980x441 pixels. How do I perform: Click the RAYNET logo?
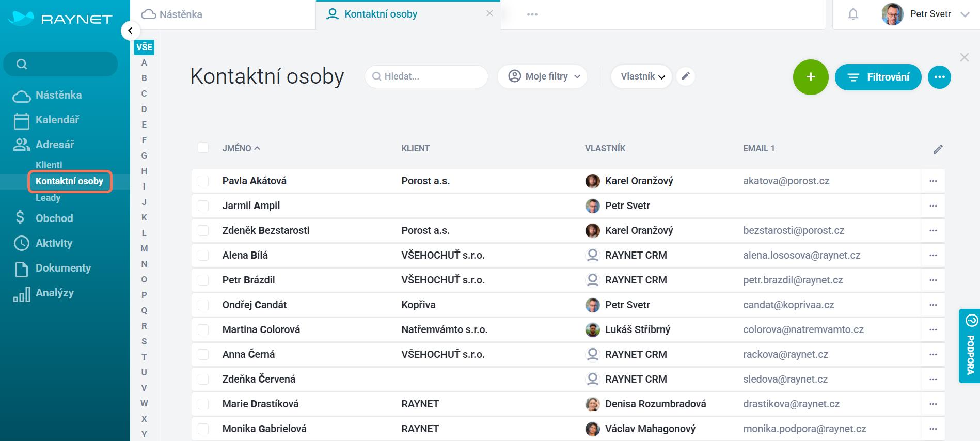click(x=60, y=19)
